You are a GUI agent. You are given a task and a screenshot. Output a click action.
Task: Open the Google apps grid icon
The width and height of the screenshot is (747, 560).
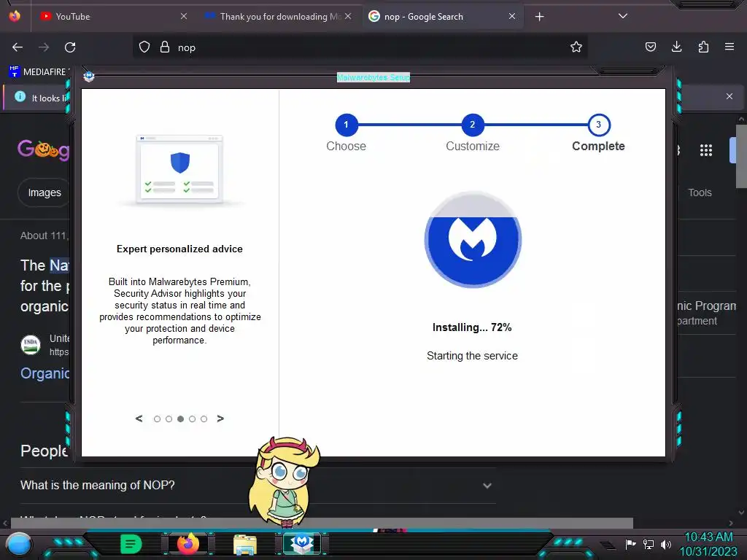[x=706, y=150]
